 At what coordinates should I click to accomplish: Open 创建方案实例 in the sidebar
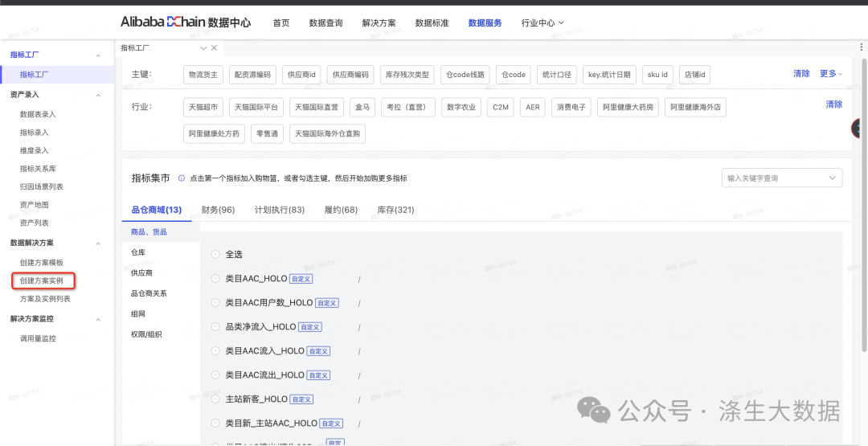(x=42, y=281)
